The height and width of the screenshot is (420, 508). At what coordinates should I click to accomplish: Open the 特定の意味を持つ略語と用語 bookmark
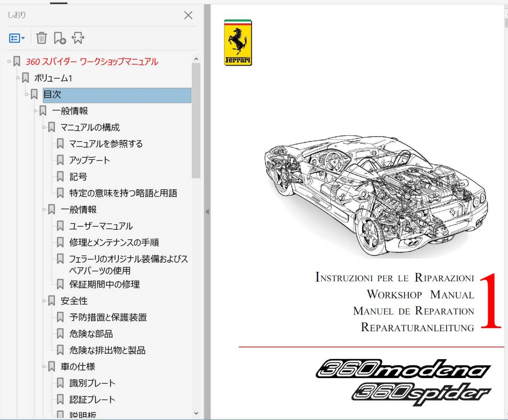click(123, 193)
